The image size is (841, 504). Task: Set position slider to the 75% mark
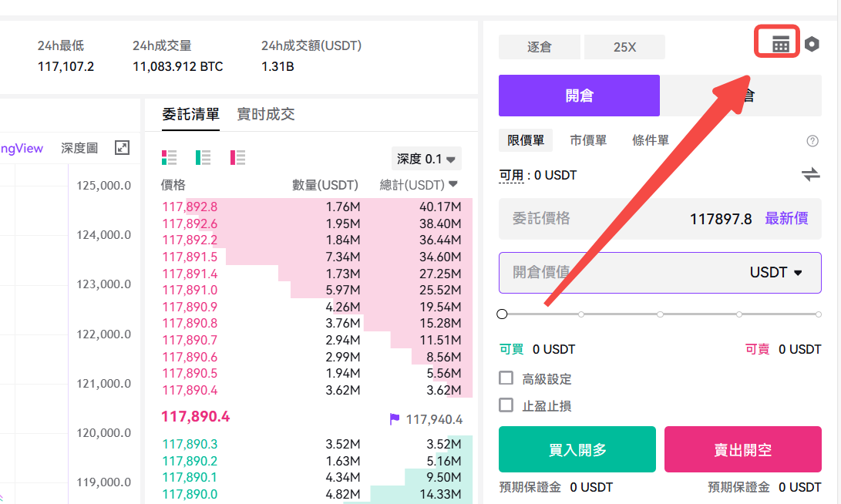pyautogui.click(x=739, y=314)
